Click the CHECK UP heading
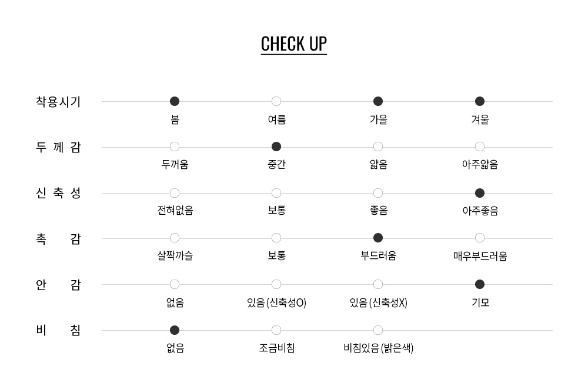The width and height of the screenshot is (588, 389). point(293,44)
